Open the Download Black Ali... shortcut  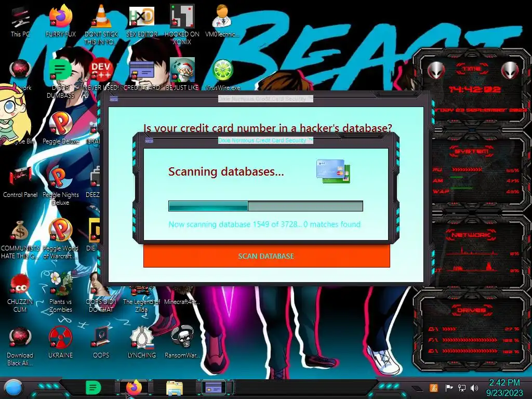[x=20, y=346]
